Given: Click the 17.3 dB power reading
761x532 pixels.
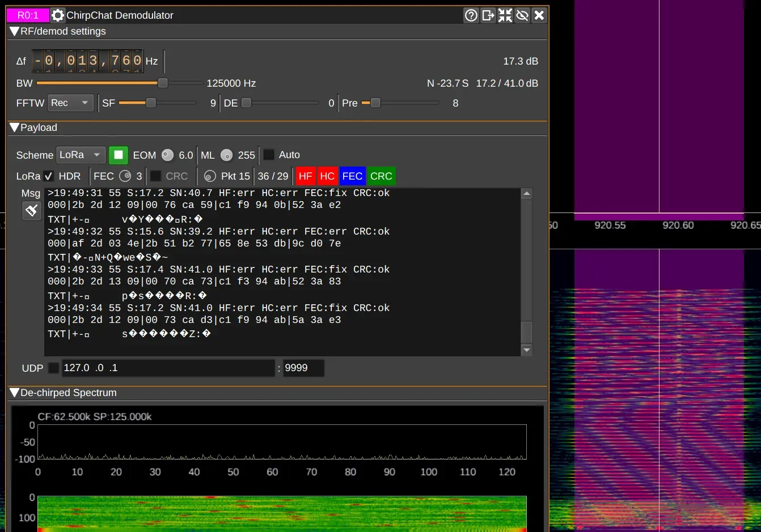Looking at the screenshot, I should tap(521, 61).
